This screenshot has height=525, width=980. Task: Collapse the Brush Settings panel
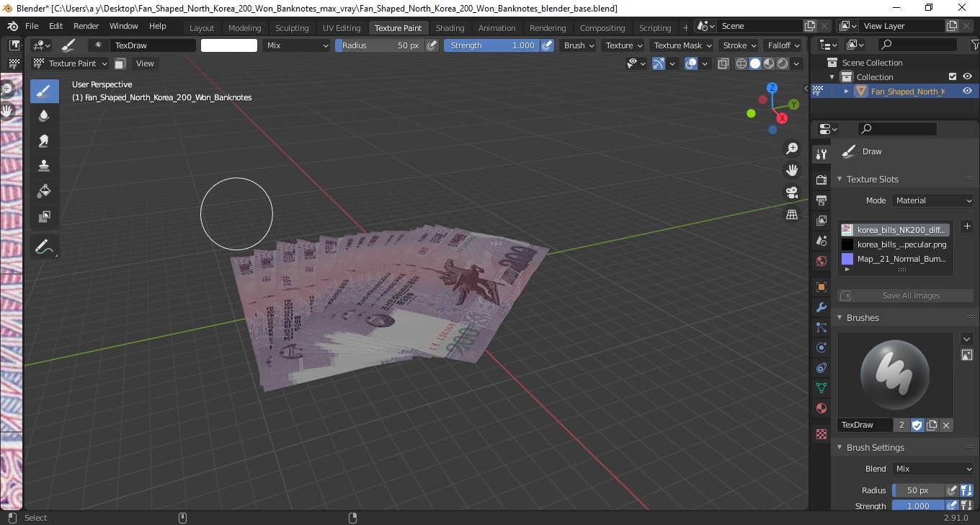pyautogui.click(x=839, y=447)
